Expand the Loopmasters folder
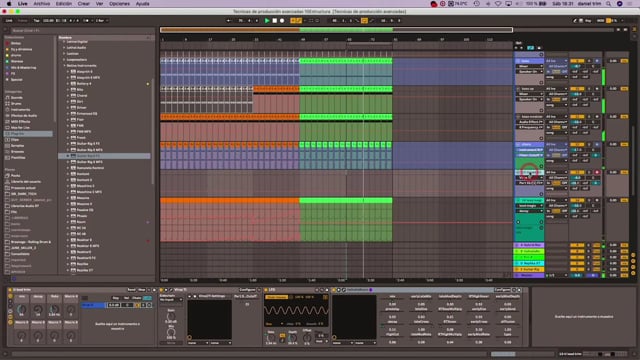 [x=64, y=60]
